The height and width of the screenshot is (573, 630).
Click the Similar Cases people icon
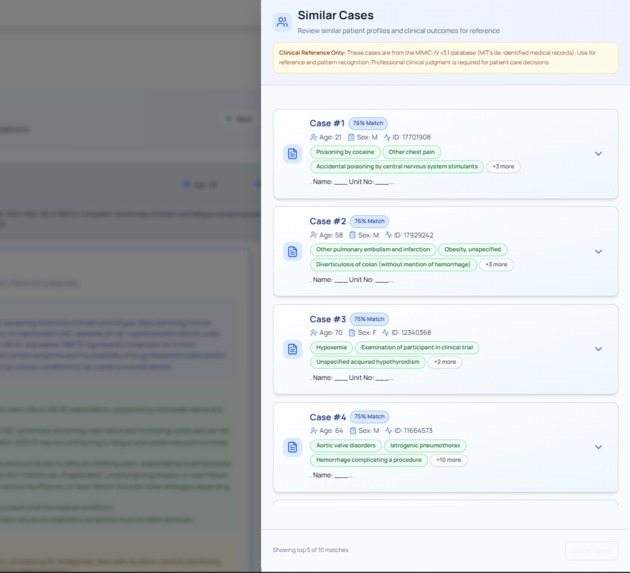click(282, 22)
